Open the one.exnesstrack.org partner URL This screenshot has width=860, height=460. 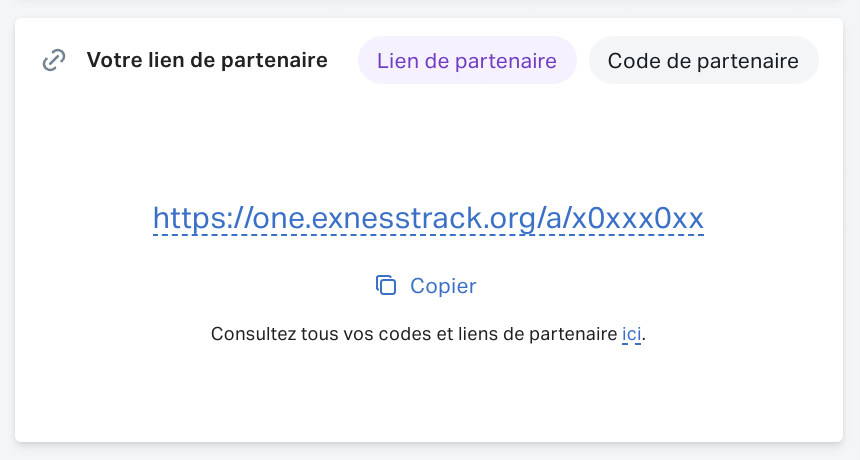(x=428, y=218)
